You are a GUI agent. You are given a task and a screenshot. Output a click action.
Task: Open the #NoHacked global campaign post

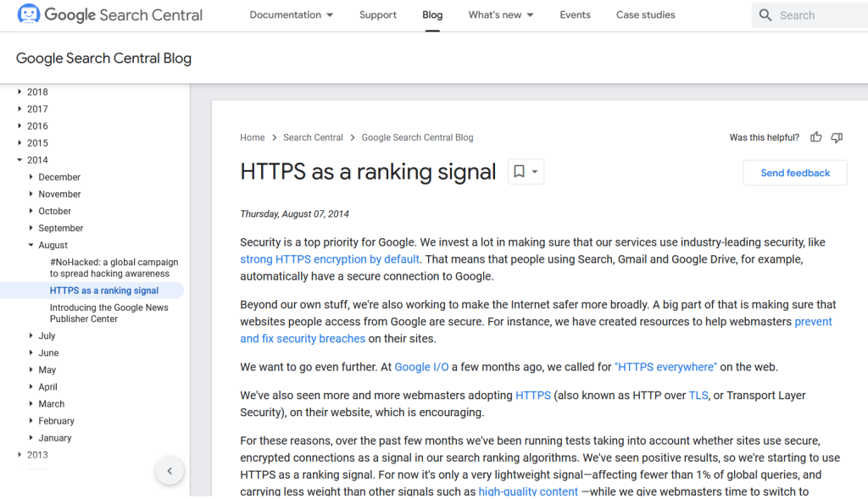[114, 268]
